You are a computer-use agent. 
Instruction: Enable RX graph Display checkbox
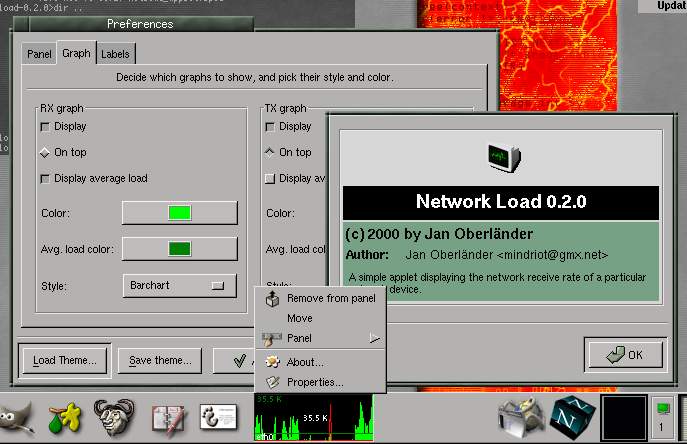45,127
